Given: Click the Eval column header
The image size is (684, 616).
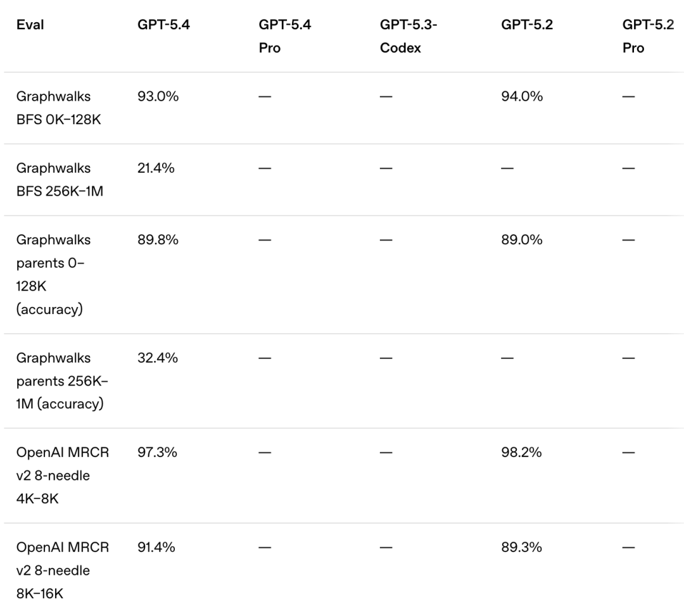Looking at the screenshot, I should pos(30,27).
